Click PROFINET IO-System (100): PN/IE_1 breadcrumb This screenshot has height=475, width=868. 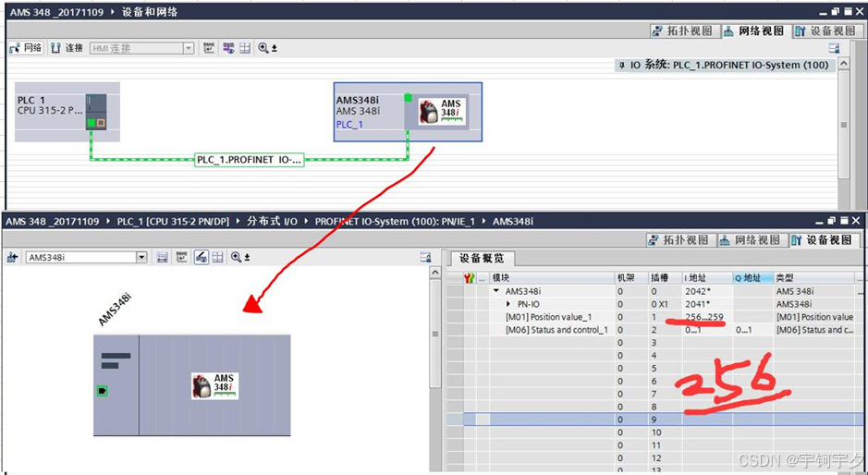pos(395,222)
